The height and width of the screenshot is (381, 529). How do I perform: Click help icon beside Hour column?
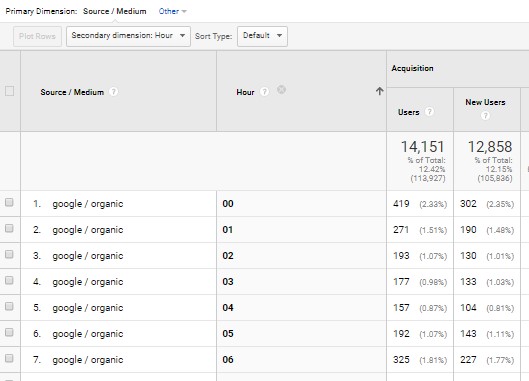pos(264,92)
